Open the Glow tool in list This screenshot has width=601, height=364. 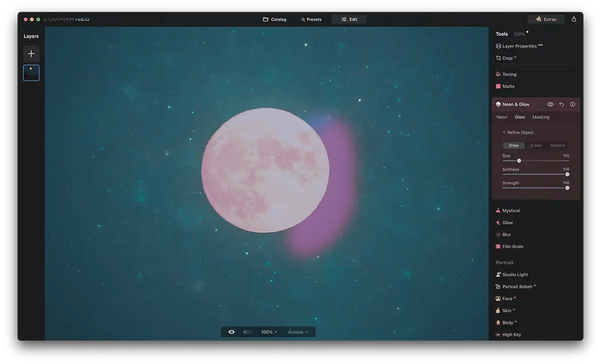(504, 223)
